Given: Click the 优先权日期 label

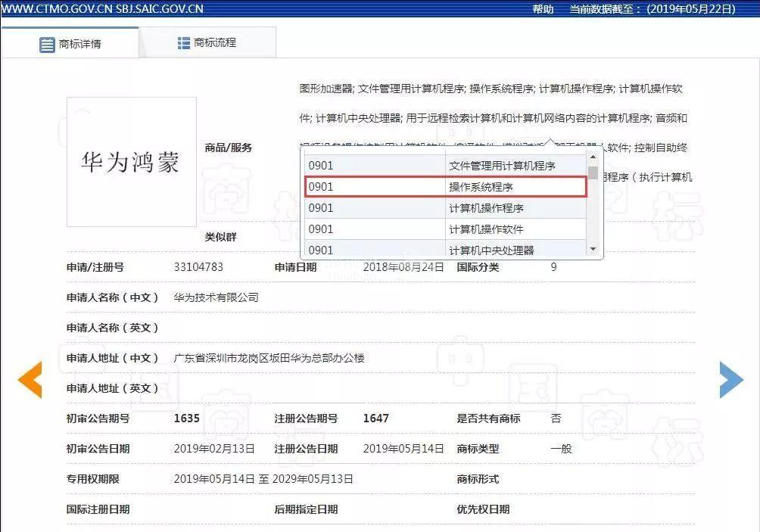Looking at the screenshot, I should [483, 509].
